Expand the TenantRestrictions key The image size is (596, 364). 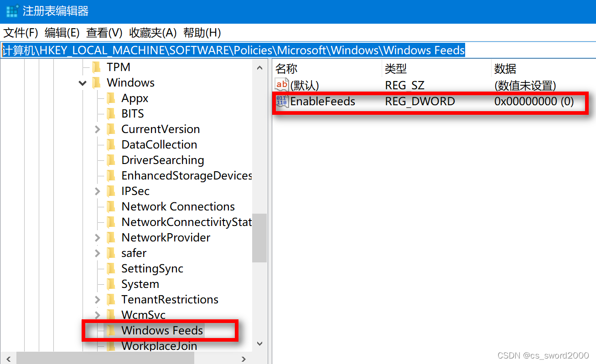click(97, 300)
